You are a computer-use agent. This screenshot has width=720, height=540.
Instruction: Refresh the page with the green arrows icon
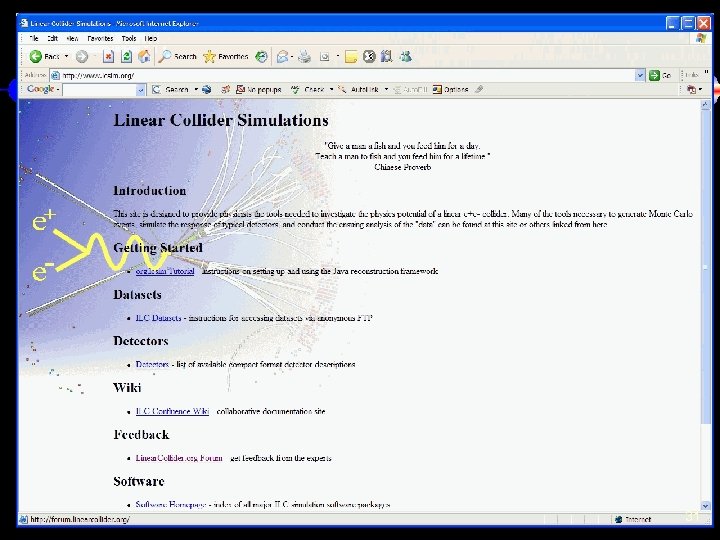click(126, 56)
